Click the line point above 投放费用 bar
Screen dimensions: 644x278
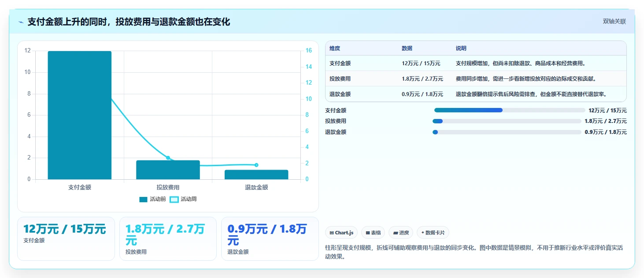coord(168,158)
